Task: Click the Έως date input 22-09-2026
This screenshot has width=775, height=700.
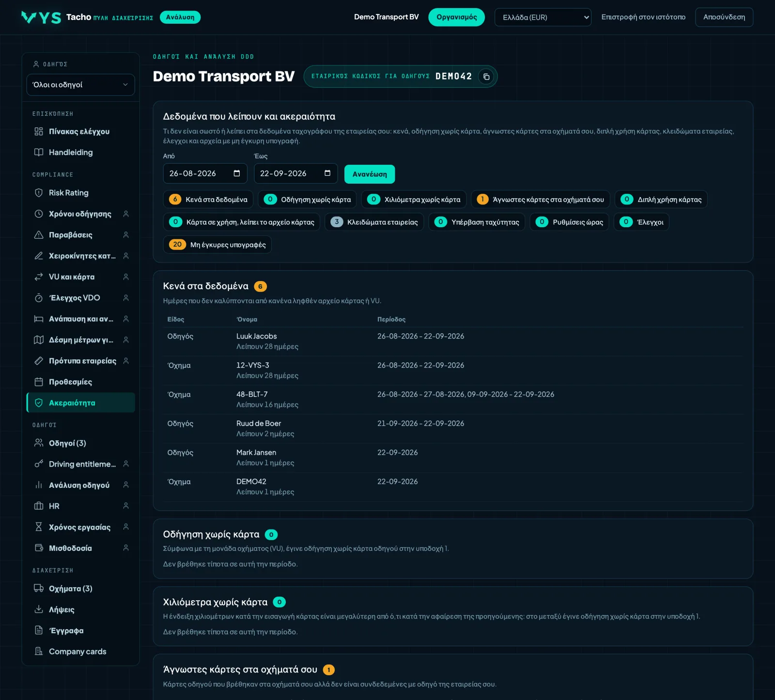Action: [x=295, y=173]
